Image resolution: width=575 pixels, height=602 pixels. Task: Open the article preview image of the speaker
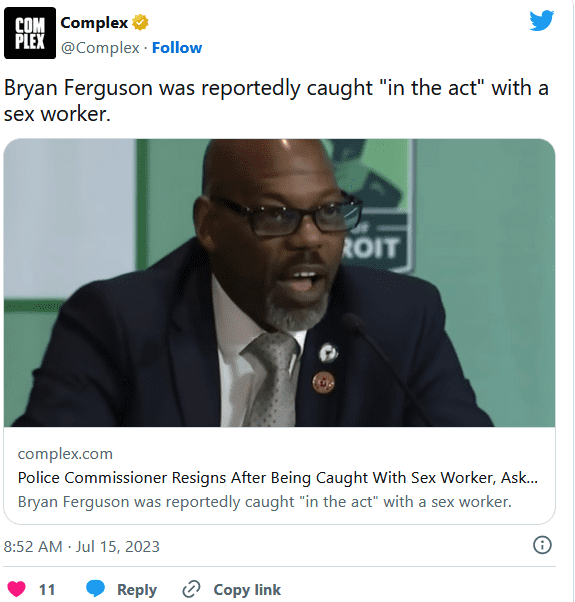[279, 283]
